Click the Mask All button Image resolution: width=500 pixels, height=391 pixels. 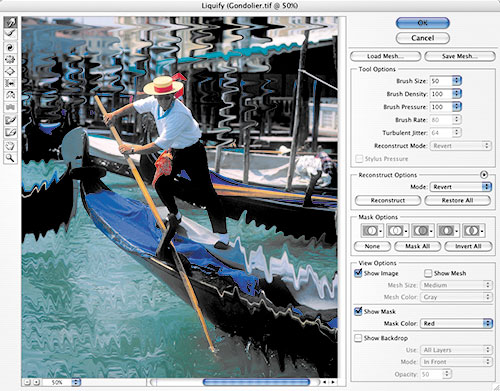(417, 246)
